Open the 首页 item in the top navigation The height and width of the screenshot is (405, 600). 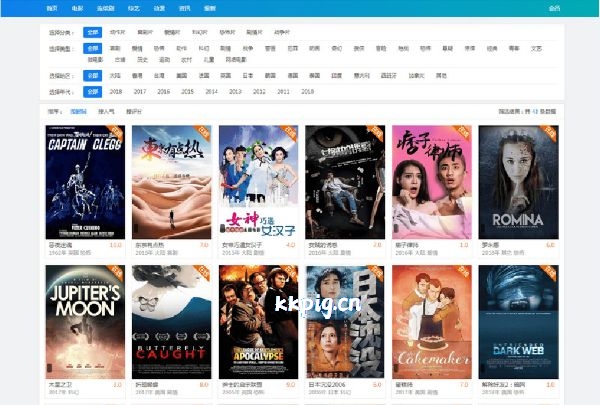[x=52, y=8]
